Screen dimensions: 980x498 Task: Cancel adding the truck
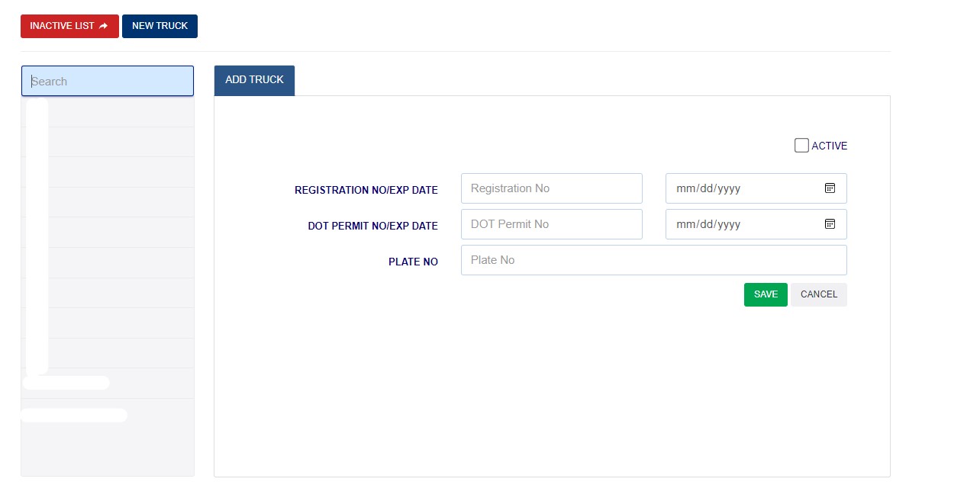[818, 294]
